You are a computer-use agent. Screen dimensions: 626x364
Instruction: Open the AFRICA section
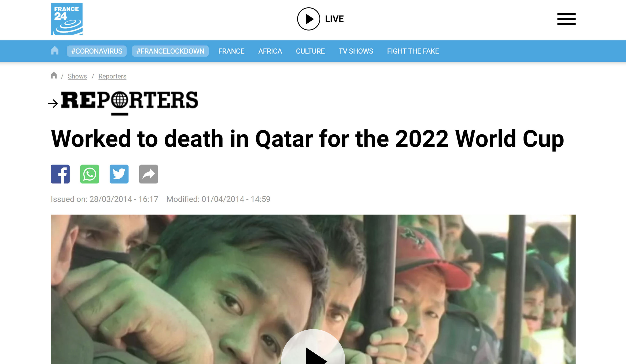tap(270, 51)
